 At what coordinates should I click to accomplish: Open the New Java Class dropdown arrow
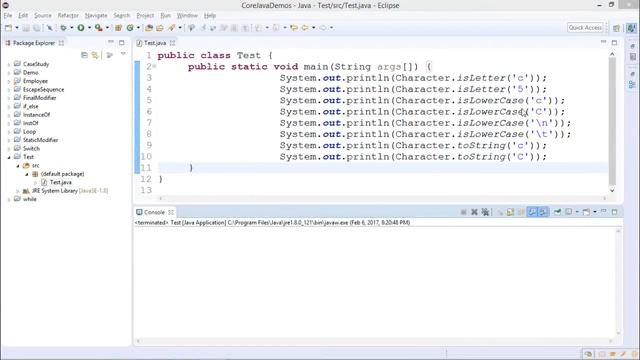[x=138, y=28]
